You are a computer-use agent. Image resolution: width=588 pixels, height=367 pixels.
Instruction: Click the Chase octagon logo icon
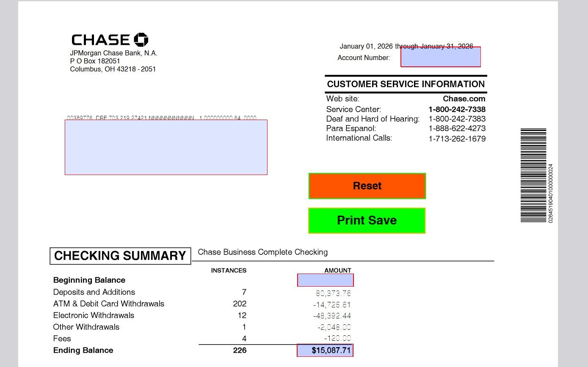click(x=141, y=40)
